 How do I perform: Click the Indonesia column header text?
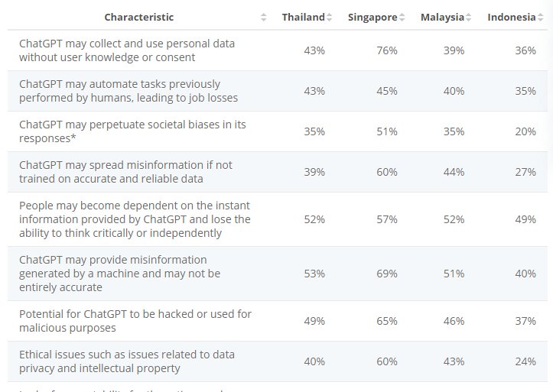coord(511,18)
